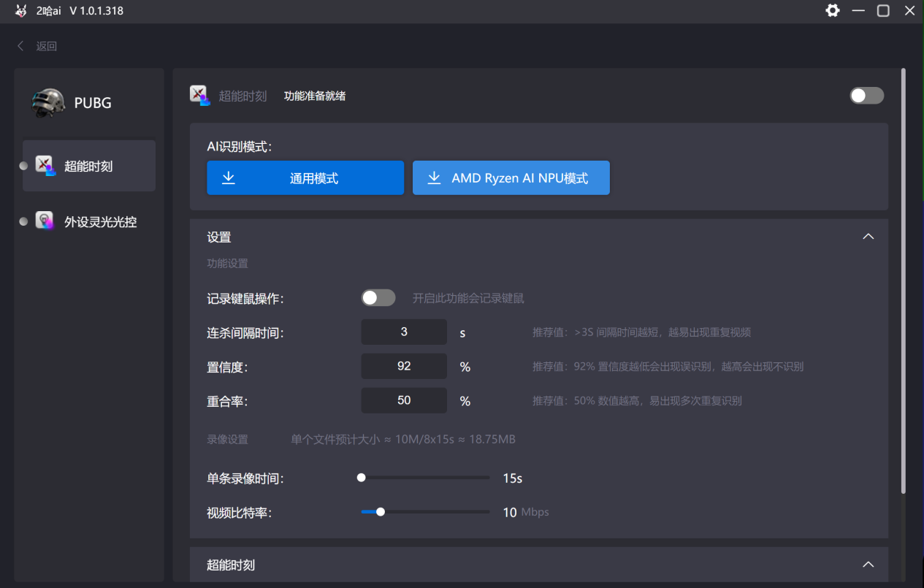Click the vertical scrollbar of settings panel
The height and width of the screenshot is (588, 924).
[x=904, y=281]
